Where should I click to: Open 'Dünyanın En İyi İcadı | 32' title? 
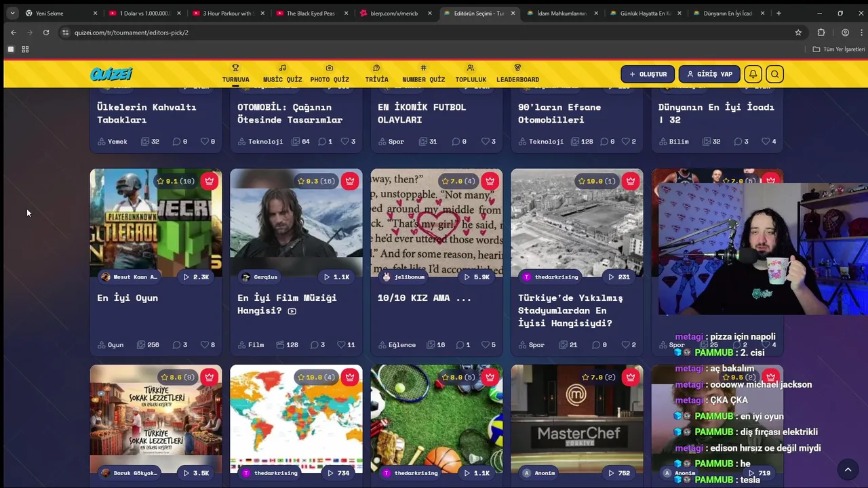tap(716, 113)
